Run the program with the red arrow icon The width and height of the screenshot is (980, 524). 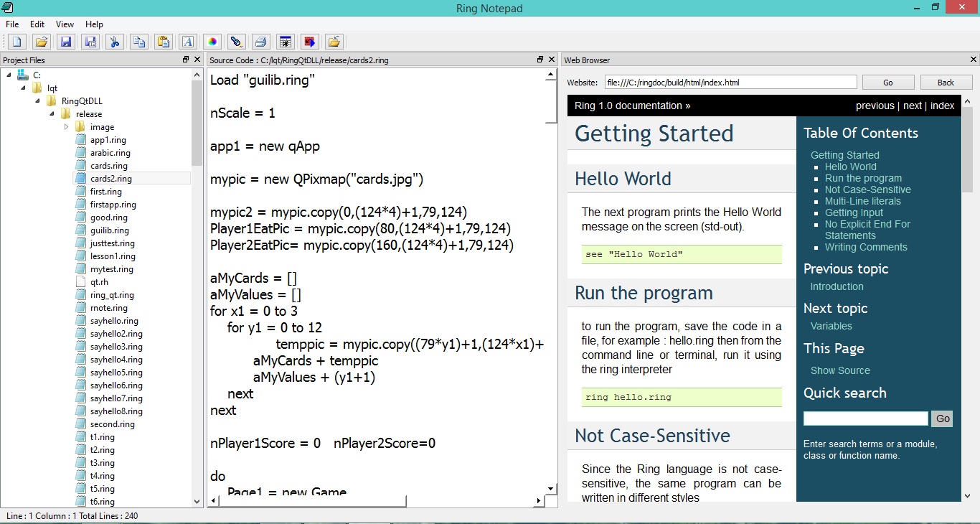point(309,42)
